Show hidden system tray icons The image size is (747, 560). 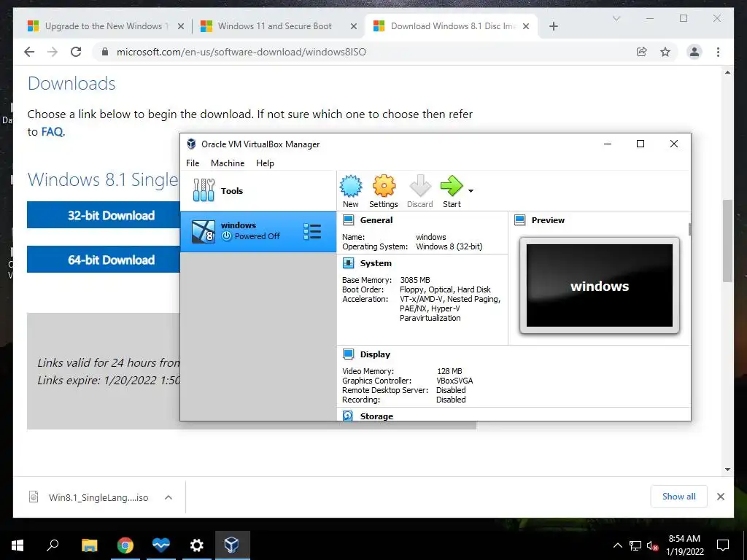tap(617, 545)
